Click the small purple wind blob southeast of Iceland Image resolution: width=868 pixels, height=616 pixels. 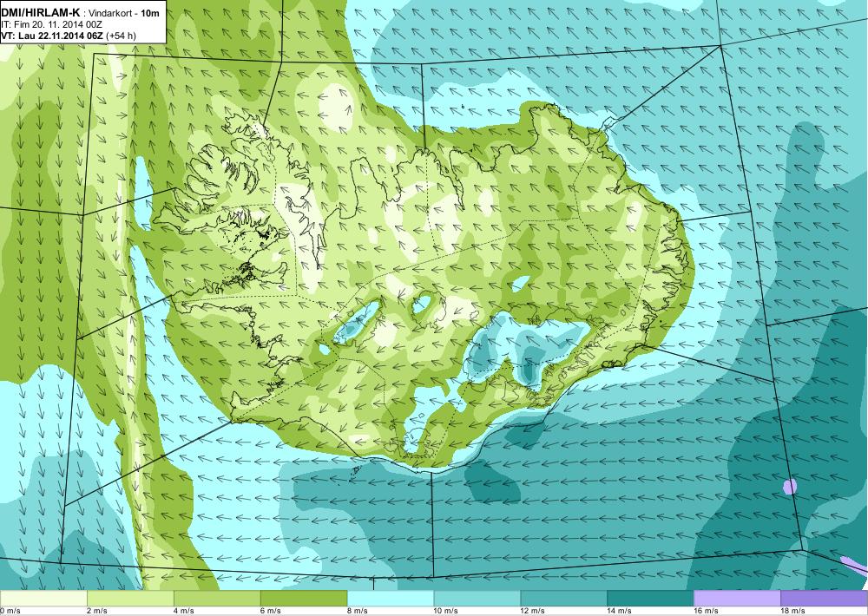pos(791,487)
